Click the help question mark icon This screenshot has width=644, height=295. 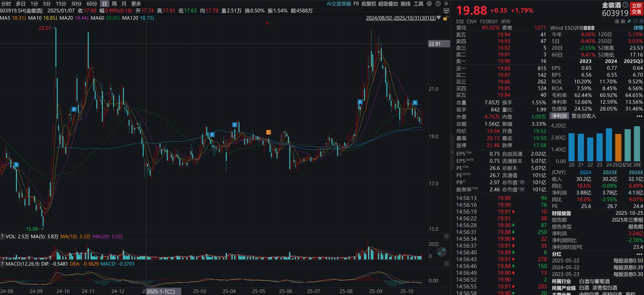coord(438,4)
